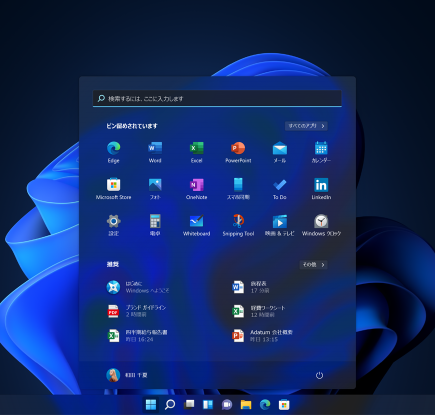The width and height of the screenshot is (435, 415).
Task: Open the Word document from 17 minutes ago
Action: coord(251,287)
